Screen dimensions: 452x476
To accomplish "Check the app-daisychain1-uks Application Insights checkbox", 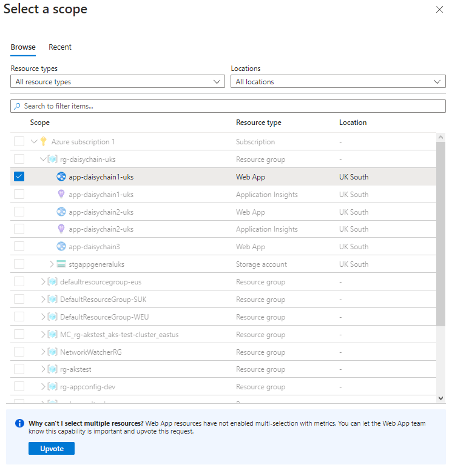I will pos(19,194).
